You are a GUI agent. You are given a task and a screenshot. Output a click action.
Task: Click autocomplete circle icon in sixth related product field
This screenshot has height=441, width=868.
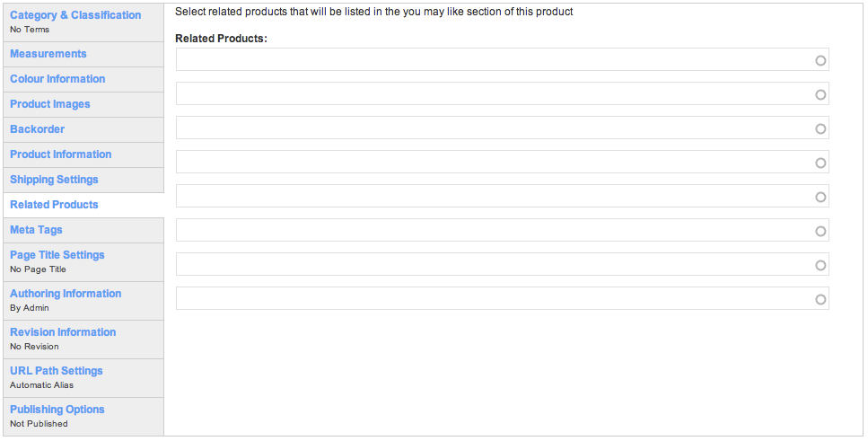[820, 232]
